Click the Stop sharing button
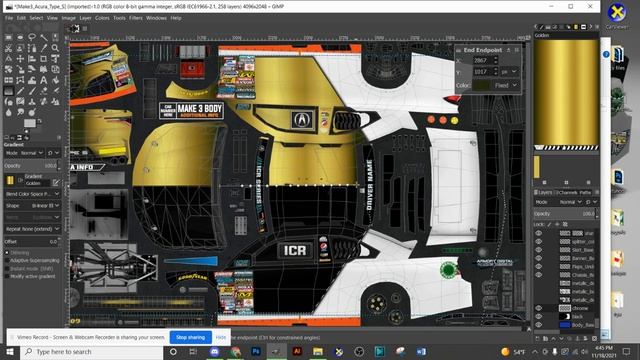 tap(191, 337)
